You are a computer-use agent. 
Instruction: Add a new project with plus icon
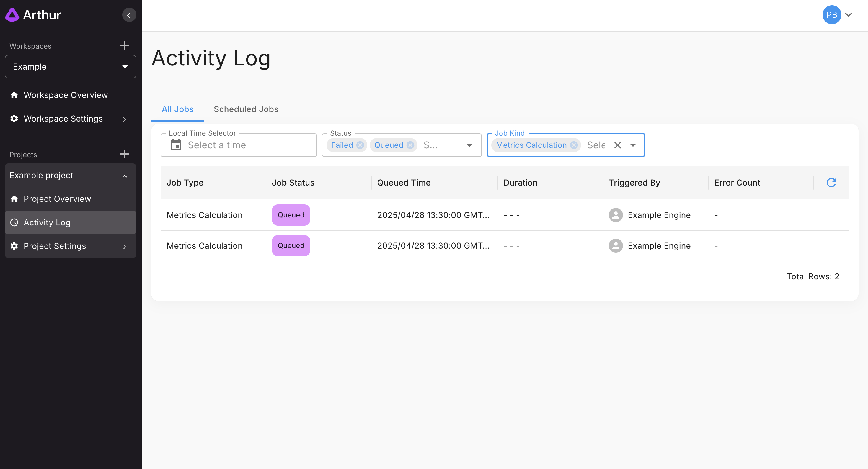[124, 154]
